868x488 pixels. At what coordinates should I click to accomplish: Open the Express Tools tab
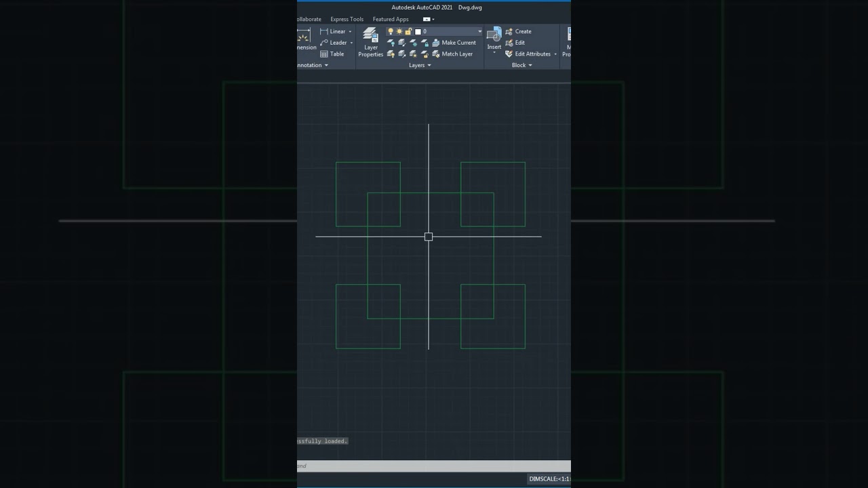tap(347, 19)
